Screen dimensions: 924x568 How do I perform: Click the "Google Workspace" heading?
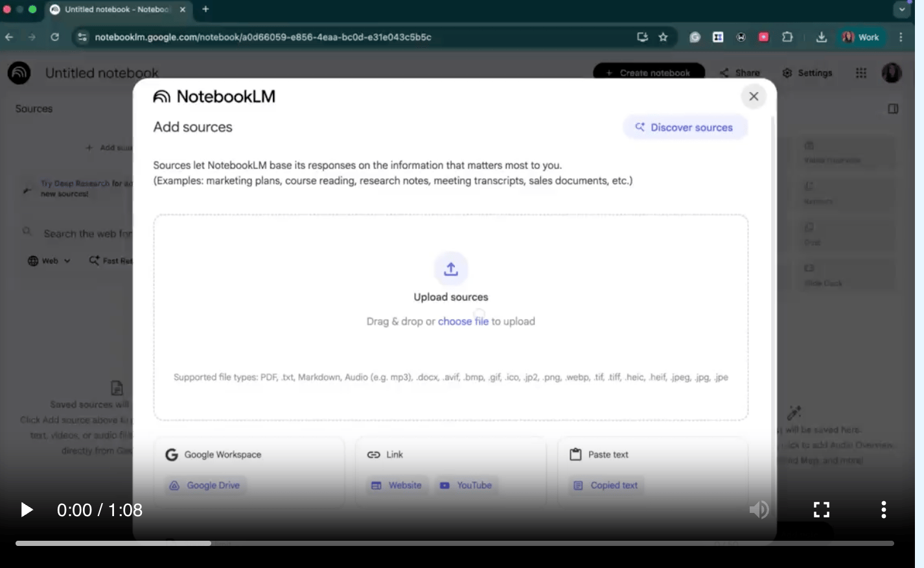223,455
